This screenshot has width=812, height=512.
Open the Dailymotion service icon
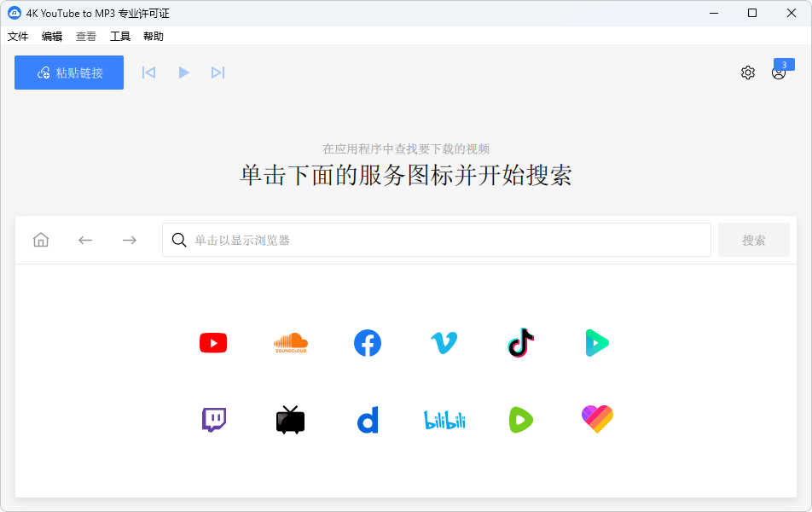click(368, 420)
